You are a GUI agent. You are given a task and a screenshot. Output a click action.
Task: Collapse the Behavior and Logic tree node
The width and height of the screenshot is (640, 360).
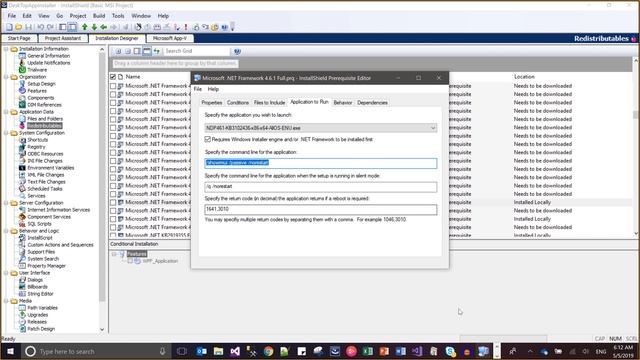click(x=6, y=231)
